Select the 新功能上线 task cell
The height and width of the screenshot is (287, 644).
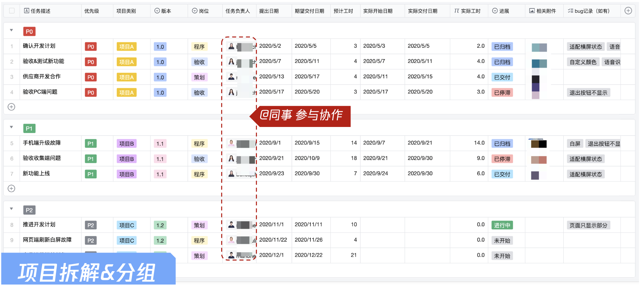(50, 174)
